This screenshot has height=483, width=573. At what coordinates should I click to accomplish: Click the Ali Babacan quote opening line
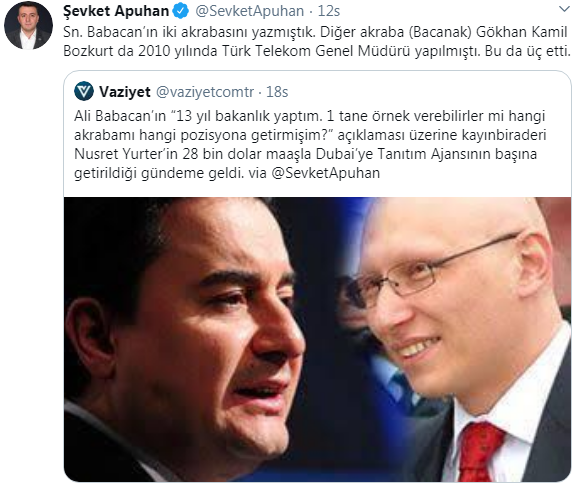click(x=310, y=116)
